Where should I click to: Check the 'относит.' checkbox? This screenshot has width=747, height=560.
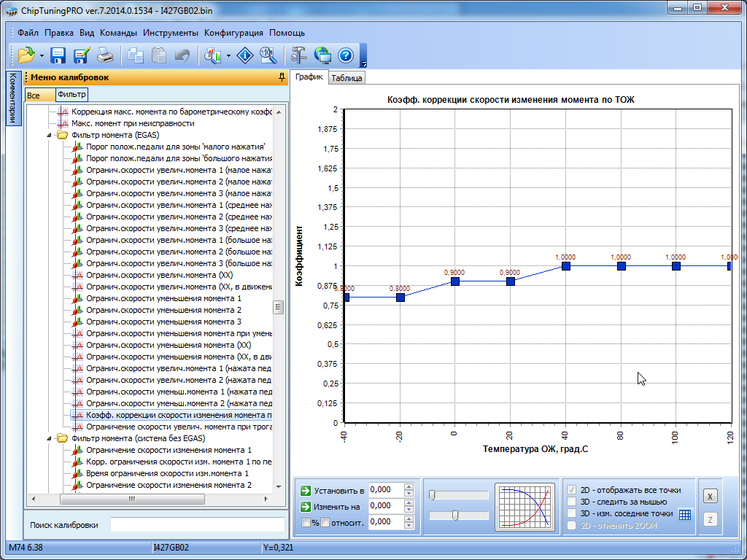325,522
